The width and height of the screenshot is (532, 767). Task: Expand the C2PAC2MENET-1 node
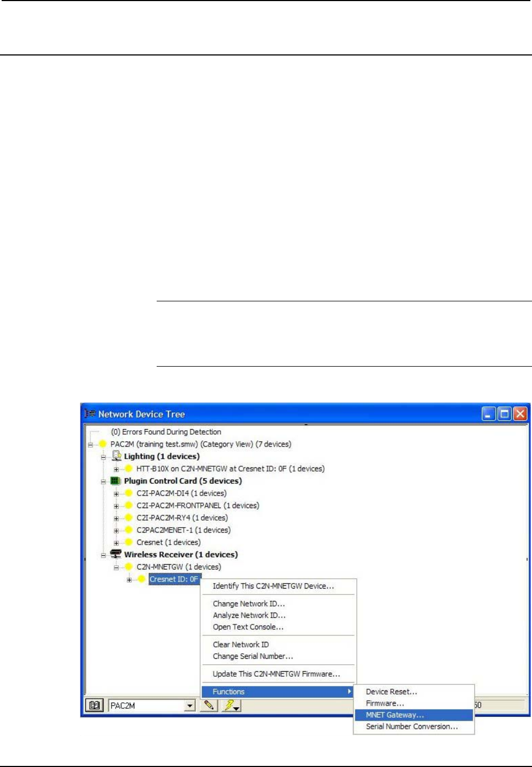click(x=116, y=530)
